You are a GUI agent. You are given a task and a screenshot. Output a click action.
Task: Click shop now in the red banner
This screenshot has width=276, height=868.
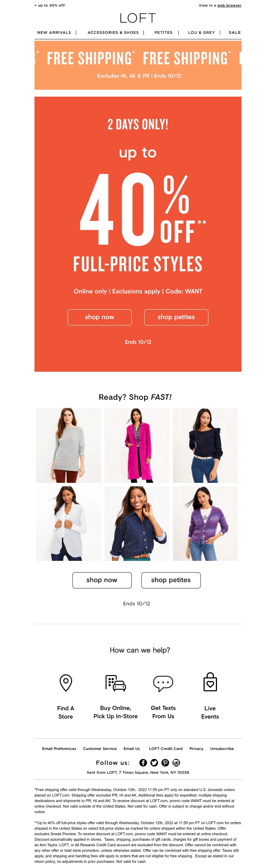click(100, 317)
